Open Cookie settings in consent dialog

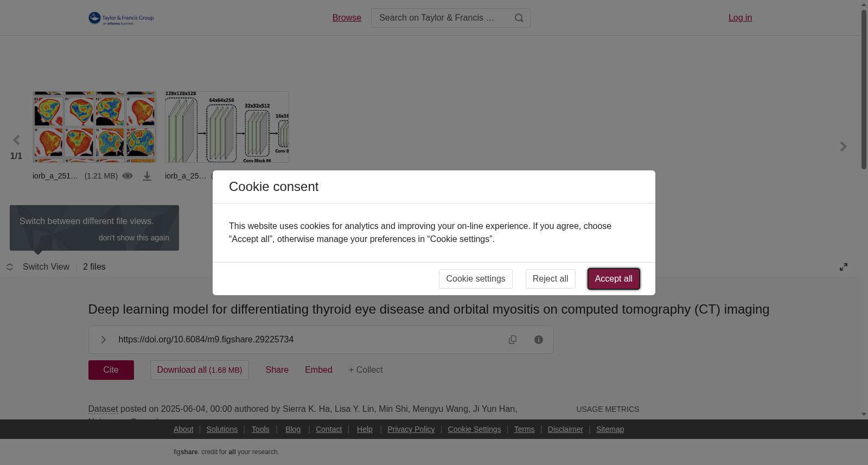click(476, 279)
